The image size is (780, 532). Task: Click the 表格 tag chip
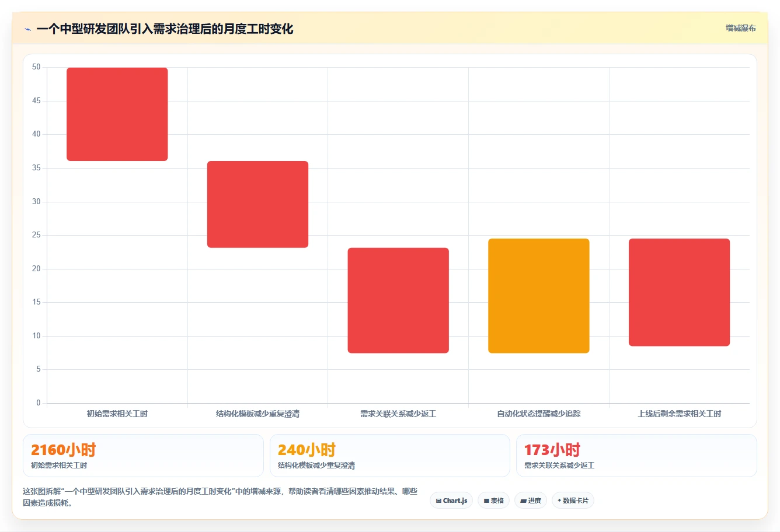493,501
